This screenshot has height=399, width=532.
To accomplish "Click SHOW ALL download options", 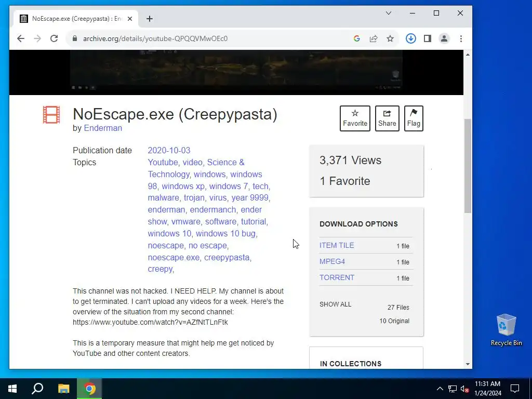I will click(x=335, y=304).
